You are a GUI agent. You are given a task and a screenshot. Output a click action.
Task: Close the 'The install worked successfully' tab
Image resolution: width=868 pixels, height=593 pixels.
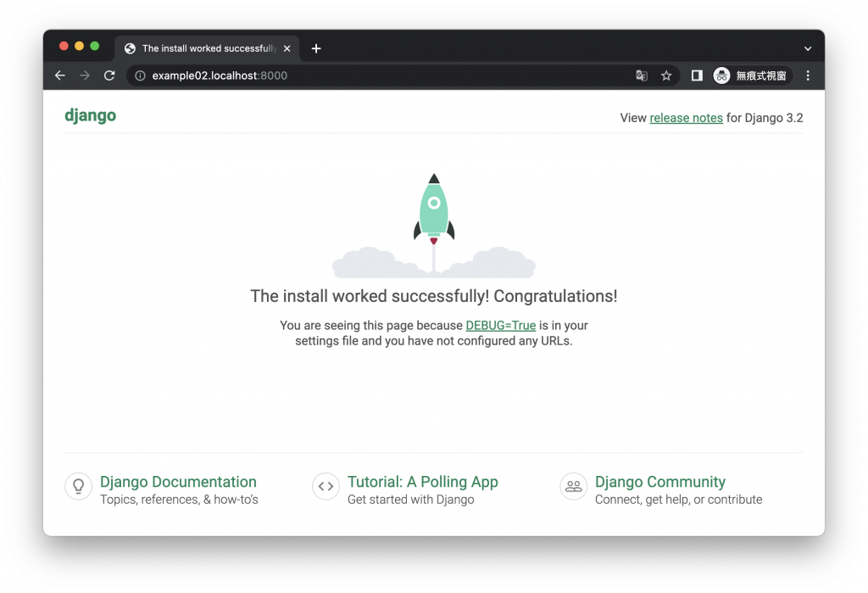(x=287, y=48)
